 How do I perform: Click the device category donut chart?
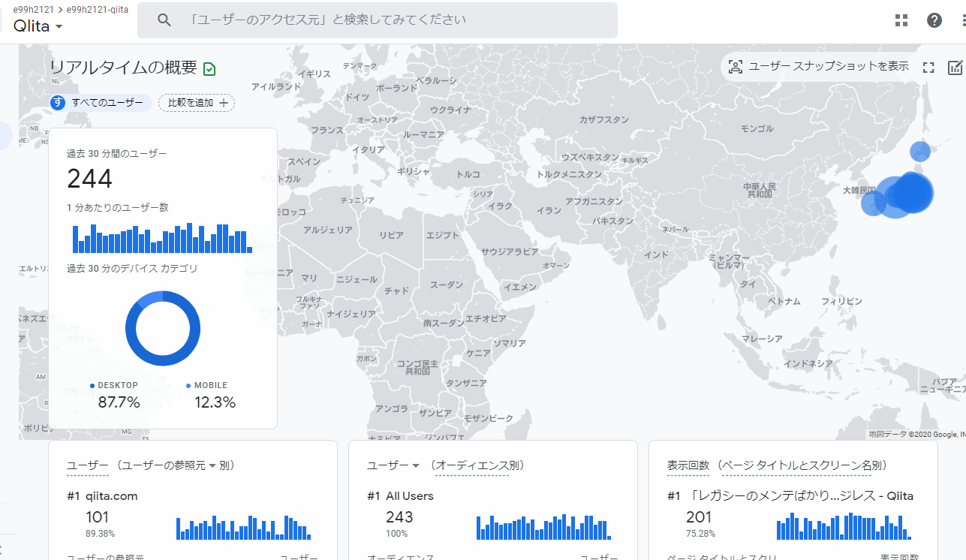click(163, 329)
